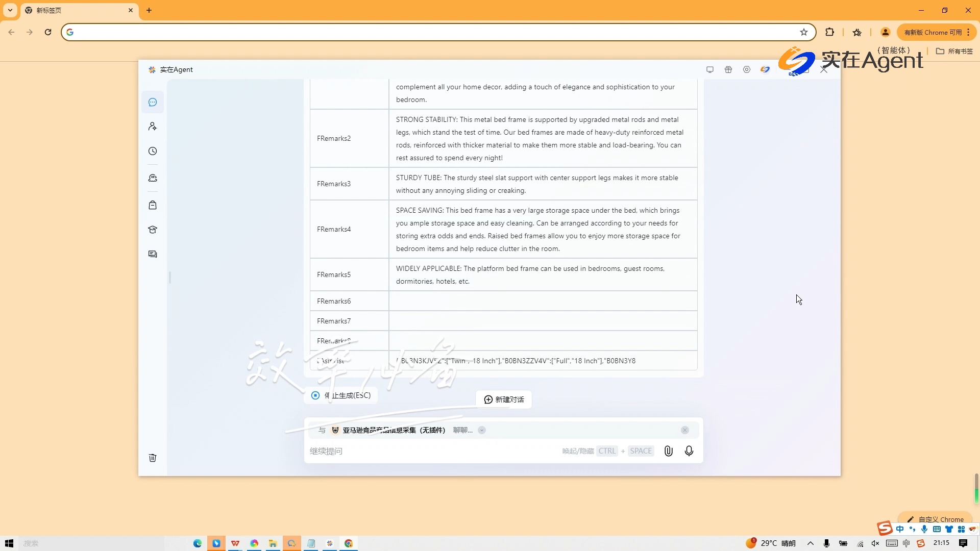
Task: Remove the selected 亚马逊竞品 agent tag
Action: coord(685,430)
